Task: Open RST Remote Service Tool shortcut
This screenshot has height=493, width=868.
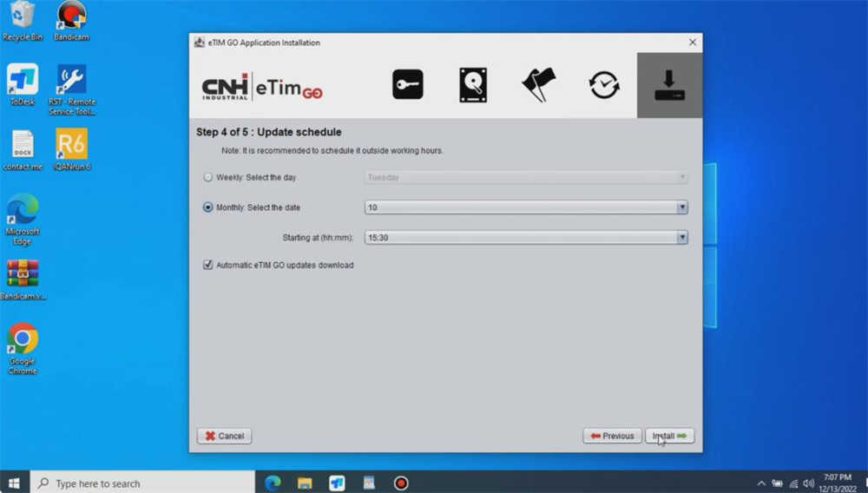Action: pos(71,89)
